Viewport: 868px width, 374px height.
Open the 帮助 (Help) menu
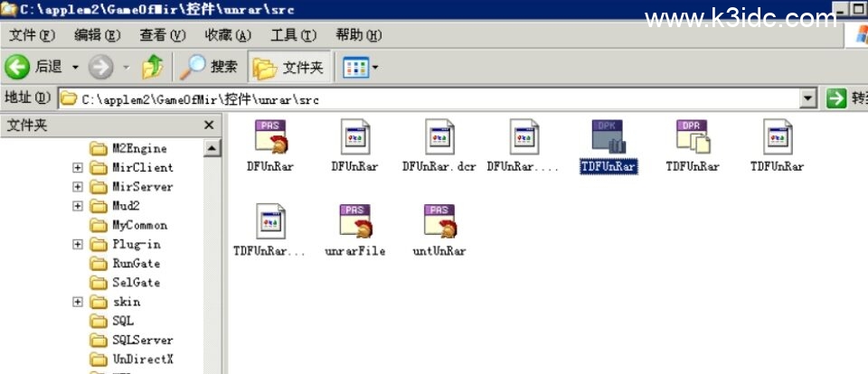pyautogui.click(x=358, y=35)
